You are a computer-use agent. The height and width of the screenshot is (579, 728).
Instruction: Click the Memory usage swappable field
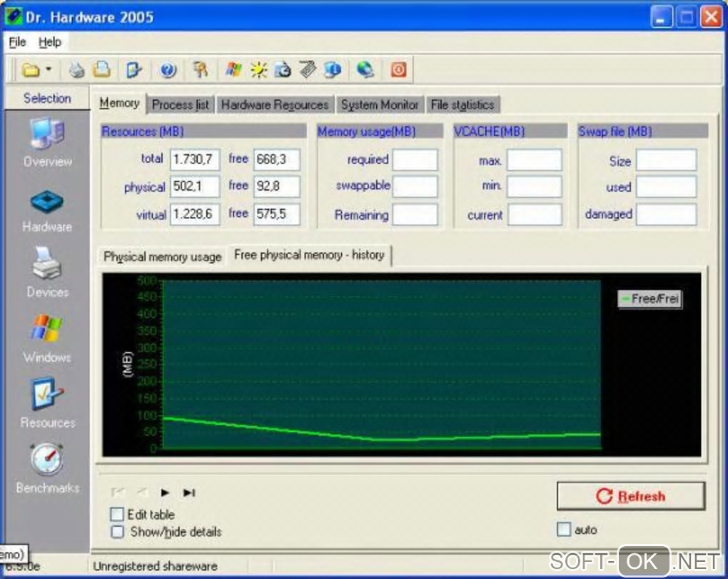point(415,186)
